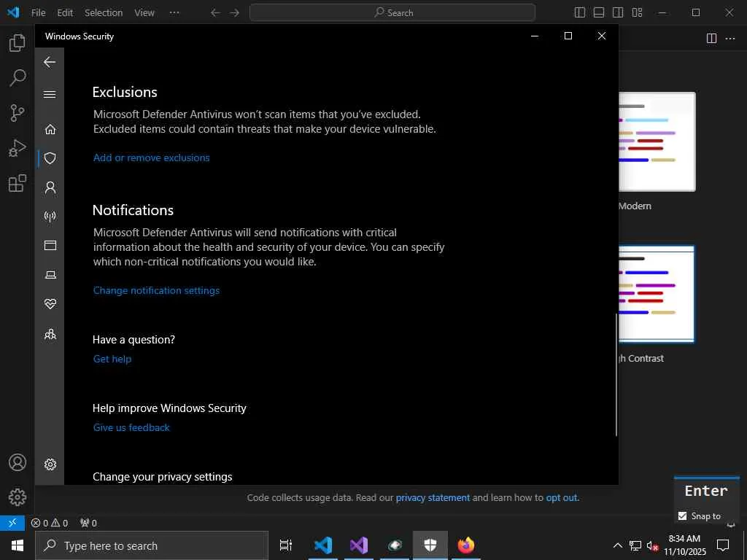Viewport: 747px width, 560px height.
Task: Click the opt out link
Action: click(562, 497)
